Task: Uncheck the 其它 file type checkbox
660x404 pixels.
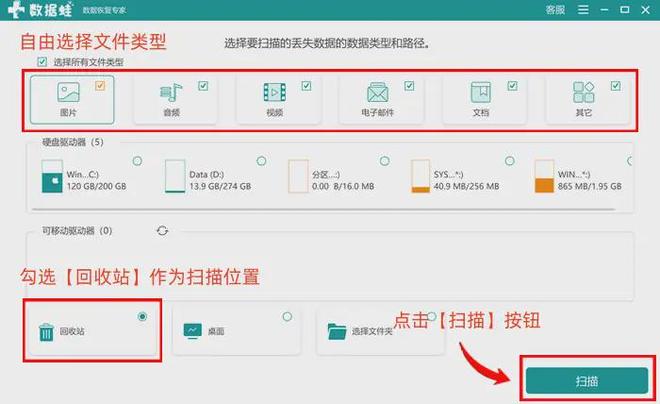Action: click(615, 86)
